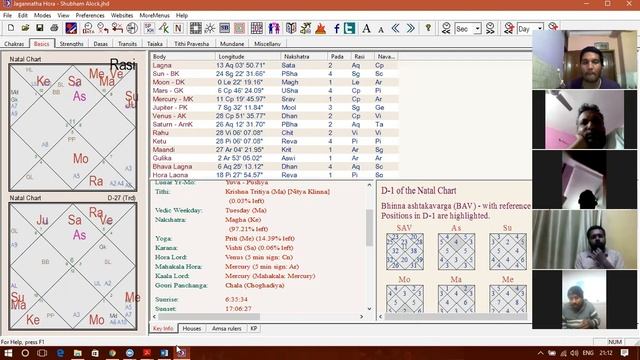Click the Windows Start button
This screenshot has width=640, height=360.
coord(8,353)
